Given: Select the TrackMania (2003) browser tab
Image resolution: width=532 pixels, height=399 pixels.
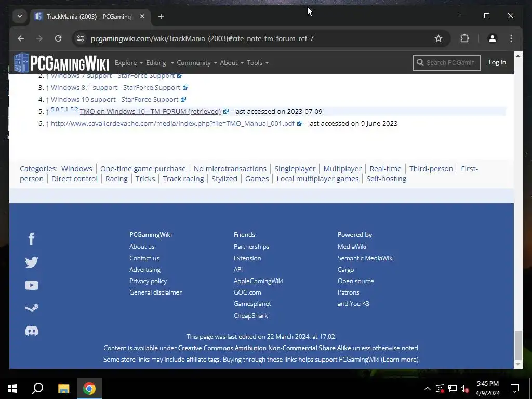Looking at the screenshot, I should [x=90, y=16].
